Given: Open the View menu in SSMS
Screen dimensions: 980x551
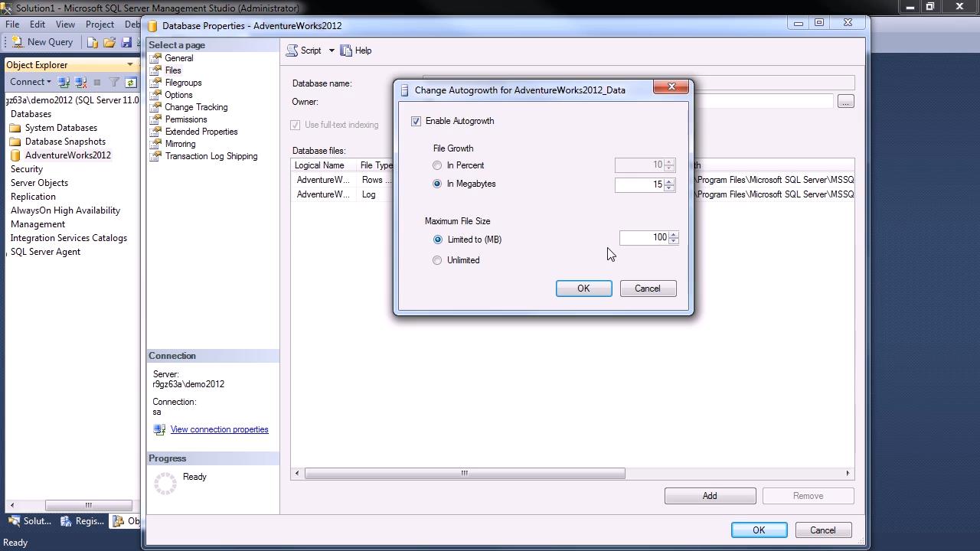Looking at the screenshot, I should click(65, 24).
